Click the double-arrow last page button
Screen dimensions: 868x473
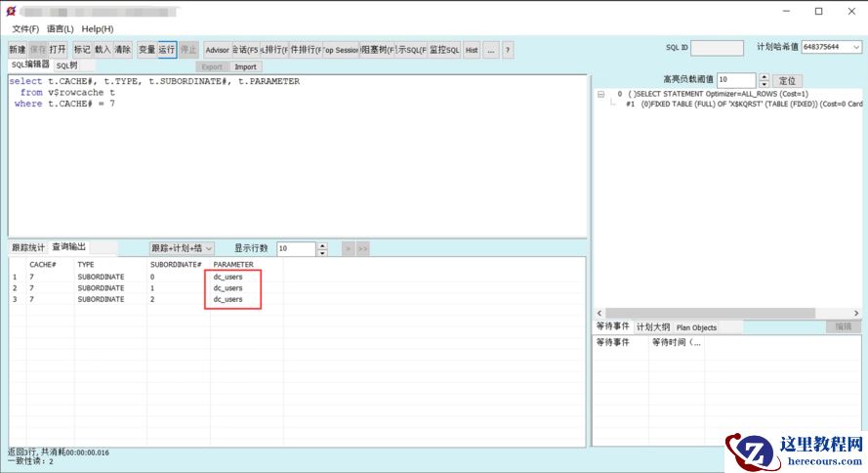pos(362,248)
